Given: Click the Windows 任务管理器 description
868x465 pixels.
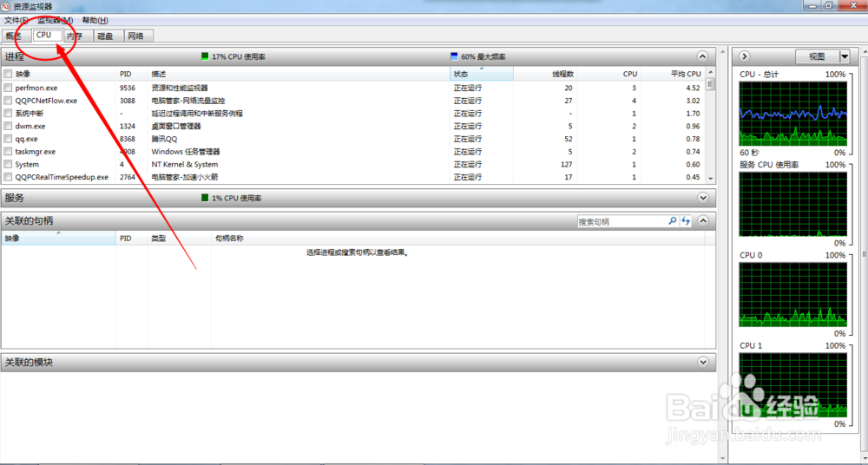Looking at the screenshot, I should [x=186, y=152].
